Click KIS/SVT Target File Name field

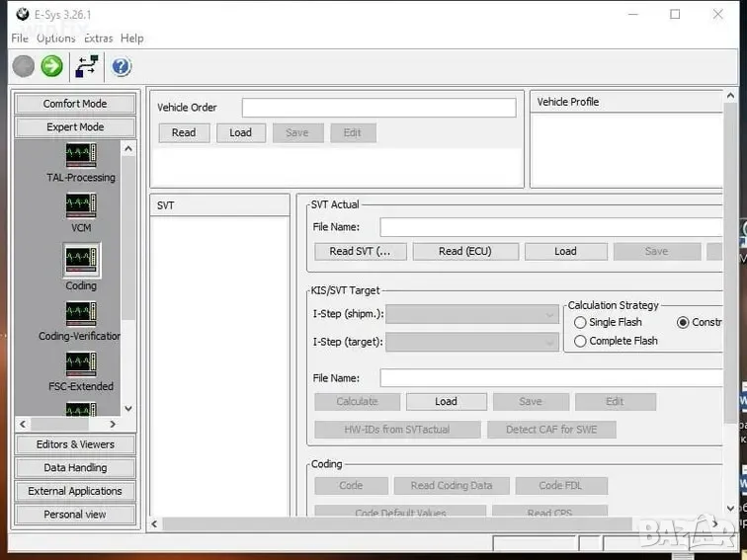[x=551, y=378]
